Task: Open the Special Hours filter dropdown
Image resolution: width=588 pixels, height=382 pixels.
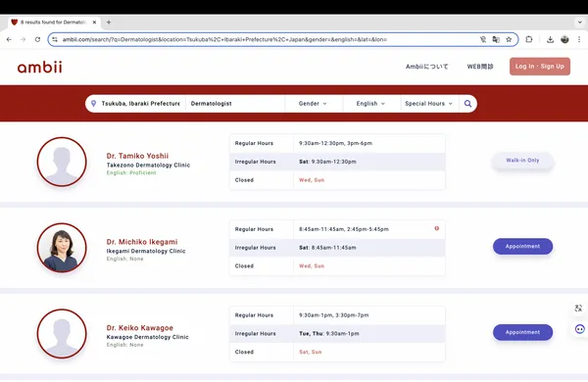Action: [x=428, y=104]
